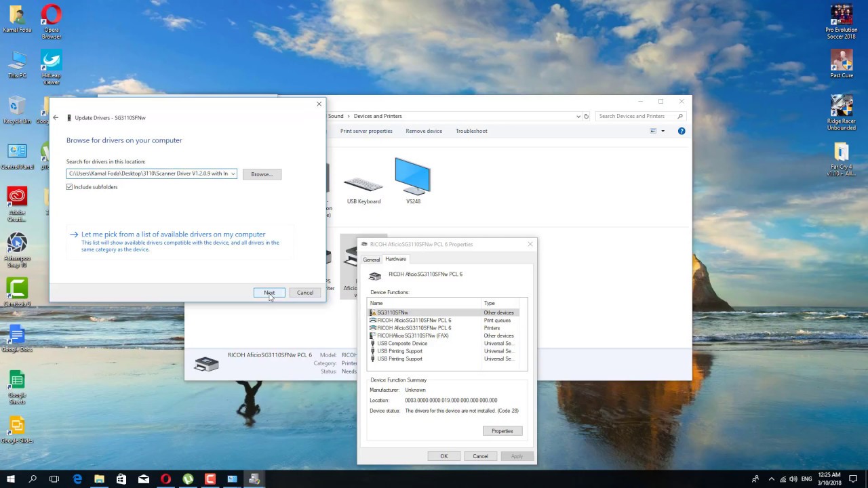Viewport: 868px width, 488px height.
Task: Open Past Cure desktop shortcut
Action: click(x=842, y=64)
